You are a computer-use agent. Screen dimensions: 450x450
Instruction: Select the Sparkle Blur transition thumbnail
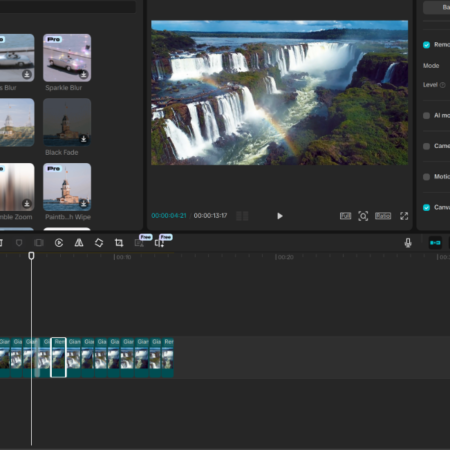67,58
